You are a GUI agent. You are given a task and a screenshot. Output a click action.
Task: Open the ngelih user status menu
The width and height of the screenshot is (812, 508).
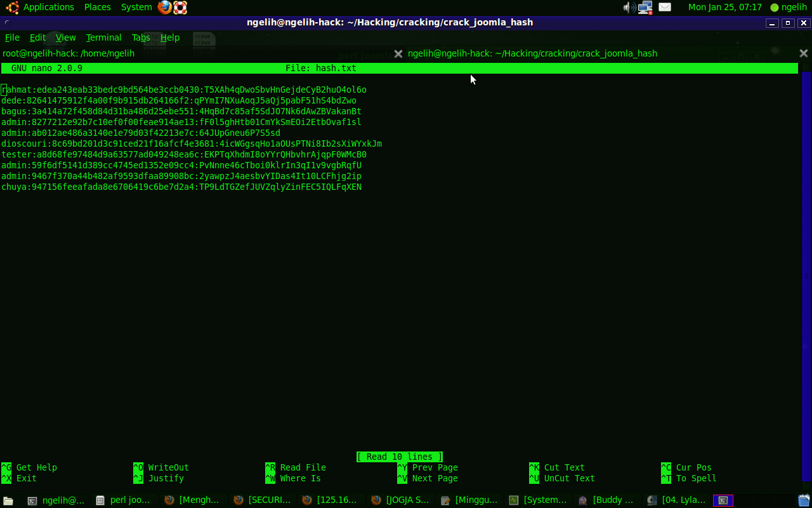(789, 8)
